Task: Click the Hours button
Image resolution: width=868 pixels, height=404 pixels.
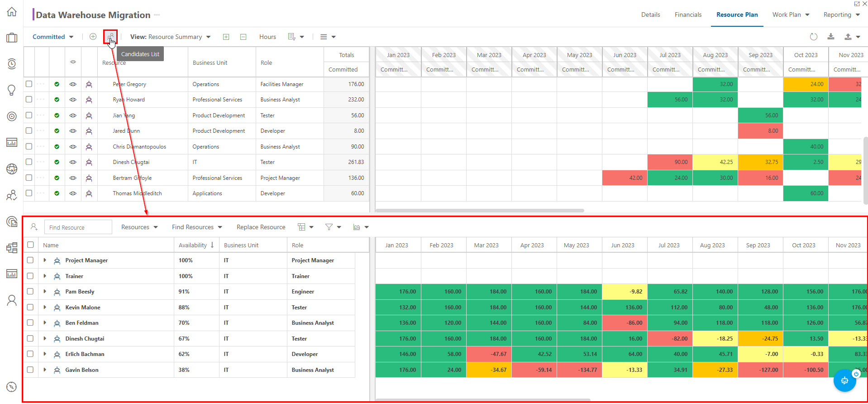Action: click(267, 37)
